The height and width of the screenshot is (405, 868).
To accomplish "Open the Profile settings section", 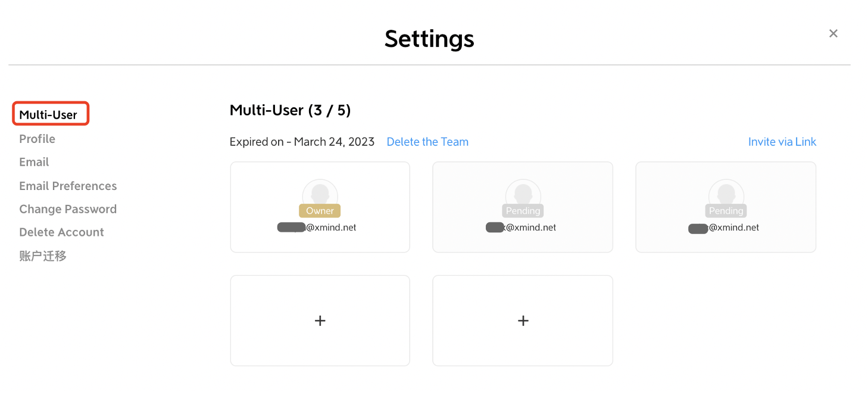I will coord(37,139).
